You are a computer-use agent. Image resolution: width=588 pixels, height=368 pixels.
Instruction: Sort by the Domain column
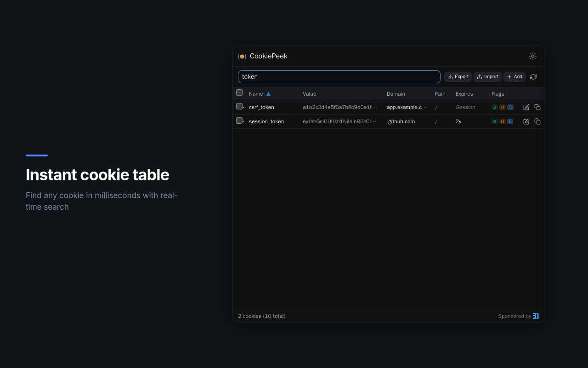(x=396, y=93)
